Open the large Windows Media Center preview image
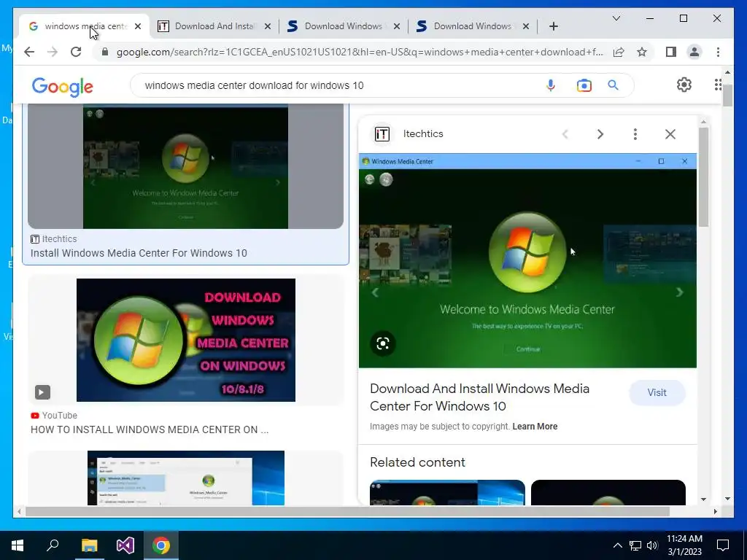Image resolution: width=747 pixels, height=560 pixels. 527,260
